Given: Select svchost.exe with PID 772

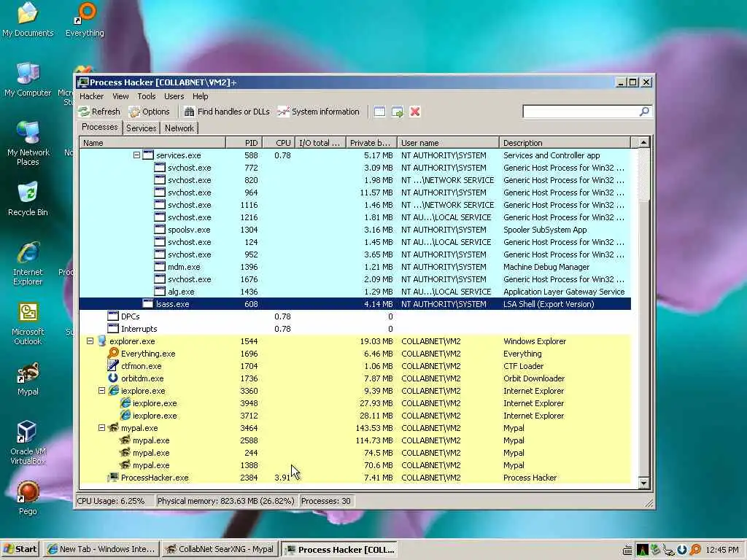Looking at the screenshot, I should tap(355, 168).
